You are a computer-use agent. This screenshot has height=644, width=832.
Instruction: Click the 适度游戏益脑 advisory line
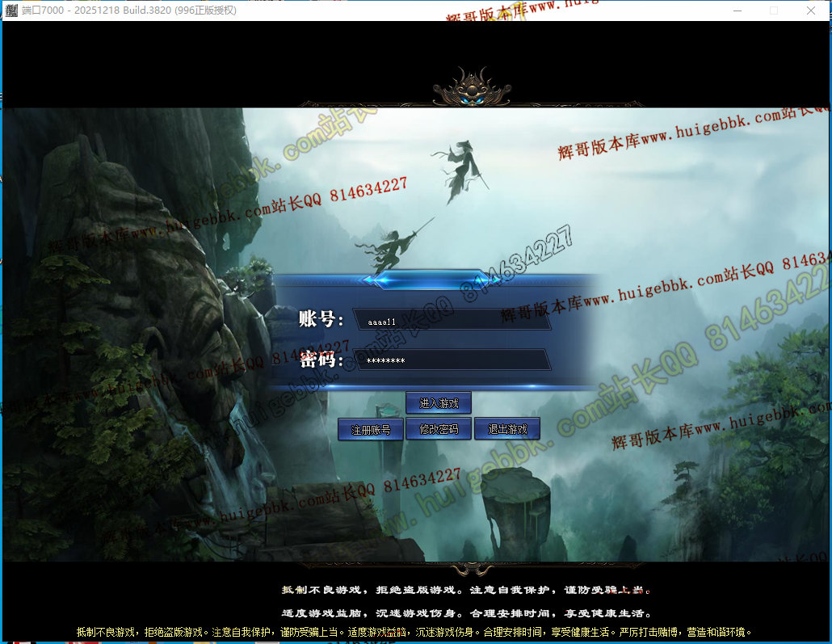(466, 613)
